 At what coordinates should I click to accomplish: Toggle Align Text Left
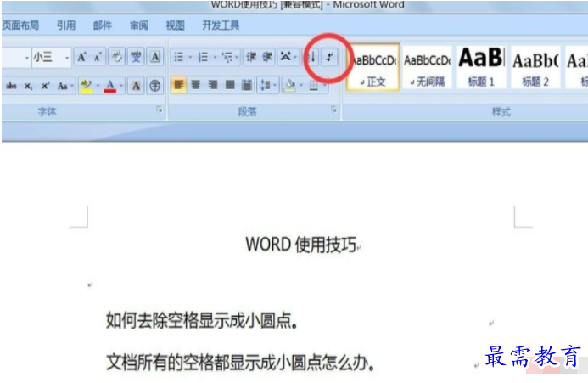point(179,85)
